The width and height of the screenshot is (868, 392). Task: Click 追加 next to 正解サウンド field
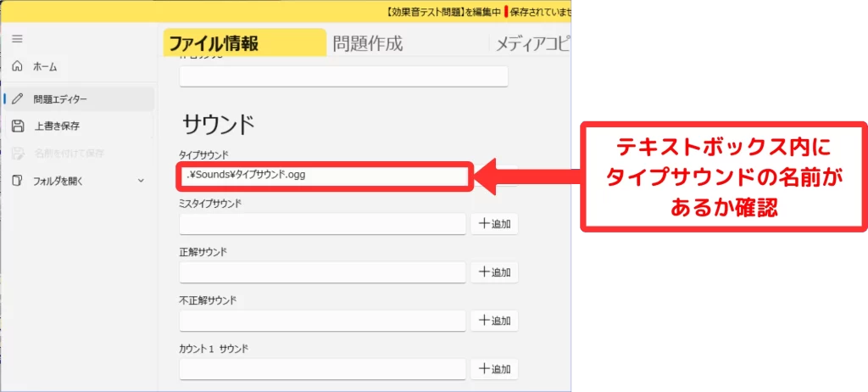point(494,272)
